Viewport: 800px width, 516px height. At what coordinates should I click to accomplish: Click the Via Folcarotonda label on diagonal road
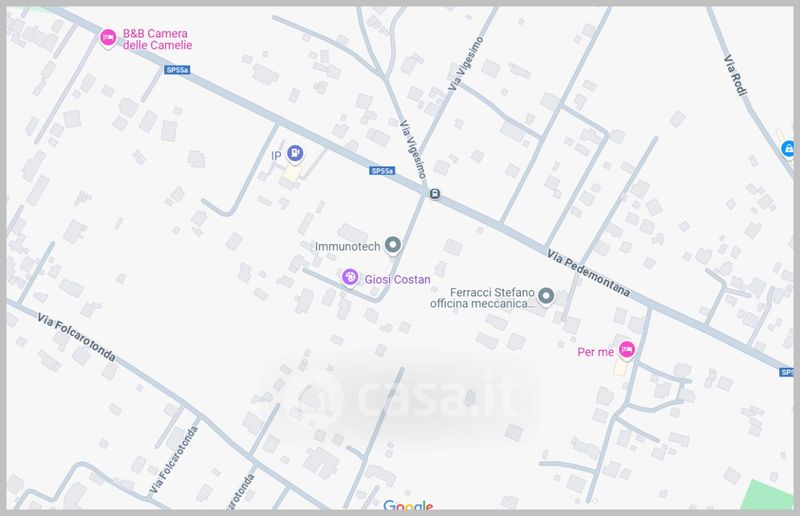point(77,337)
